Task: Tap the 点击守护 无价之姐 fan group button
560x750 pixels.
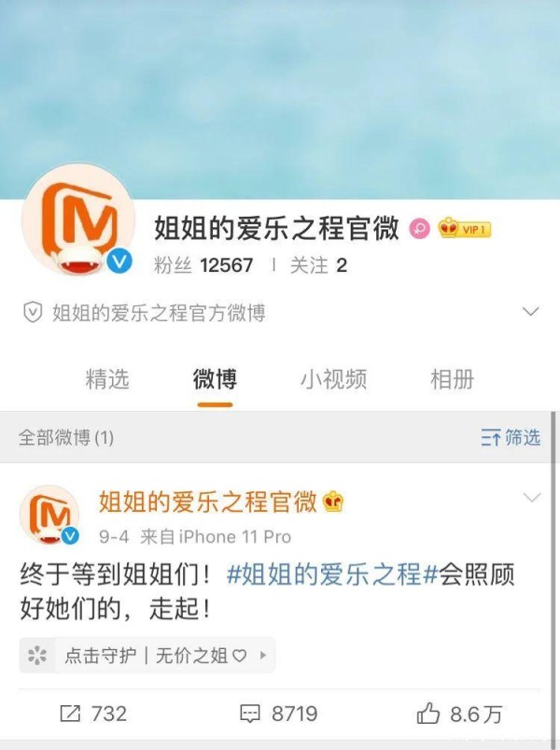Action: (147, 656)
